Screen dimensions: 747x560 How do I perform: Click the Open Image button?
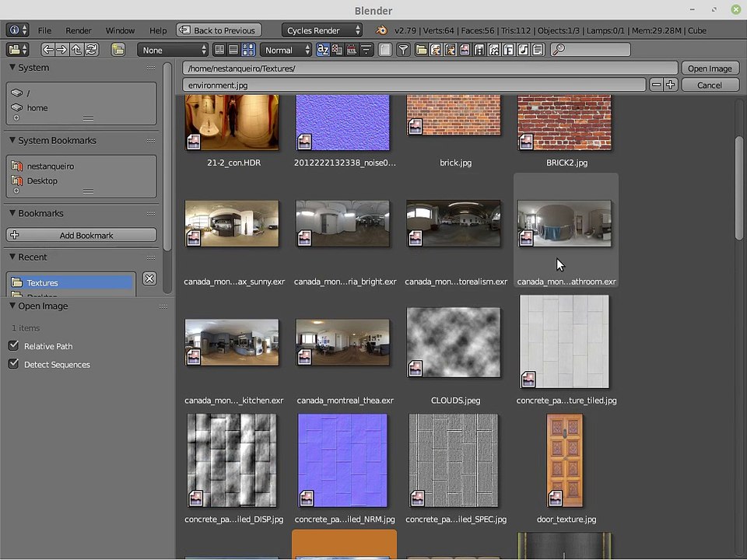710,68
